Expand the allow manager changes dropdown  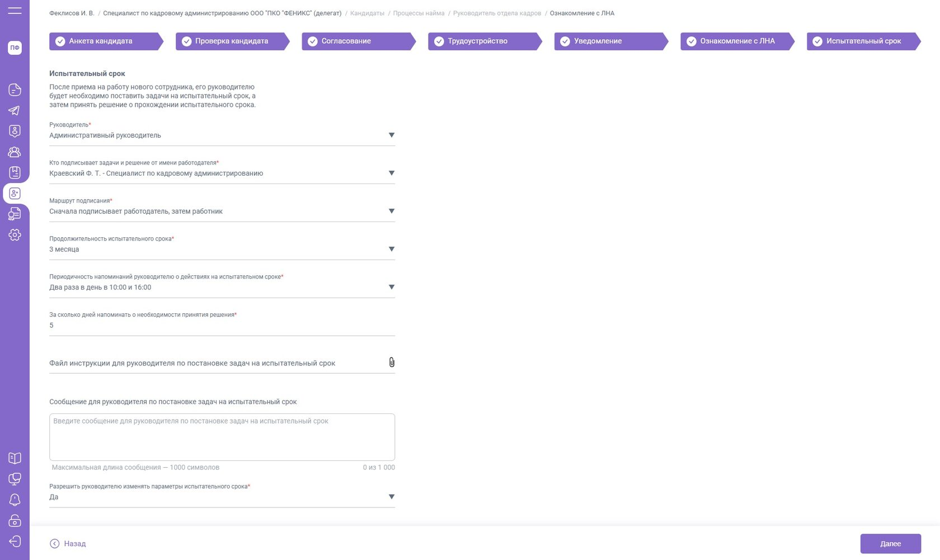point(391,497)
